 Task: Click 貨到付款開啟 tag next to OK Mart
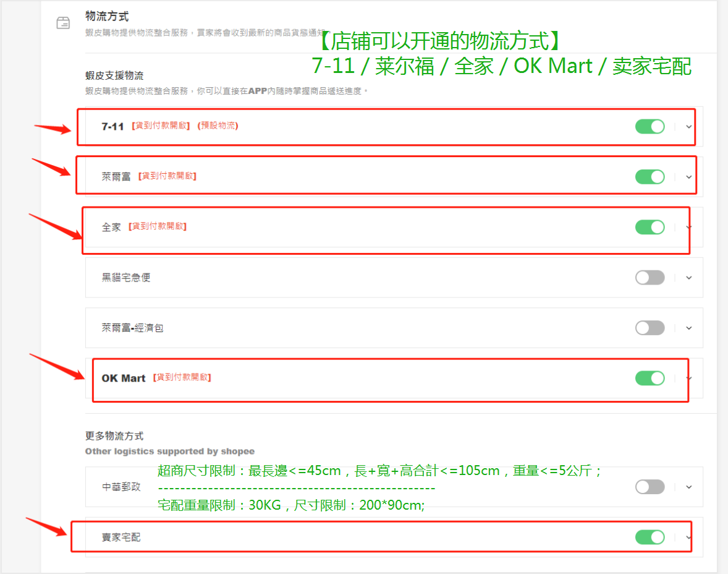182,377
